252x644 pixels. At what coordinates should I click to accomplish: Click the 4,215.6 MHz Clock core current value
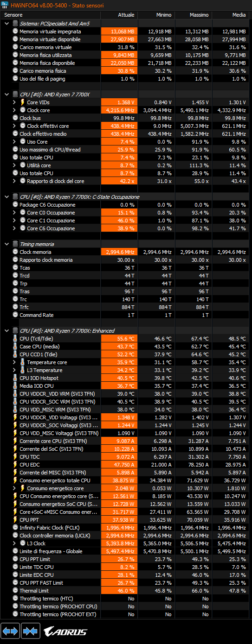(119, 110)
